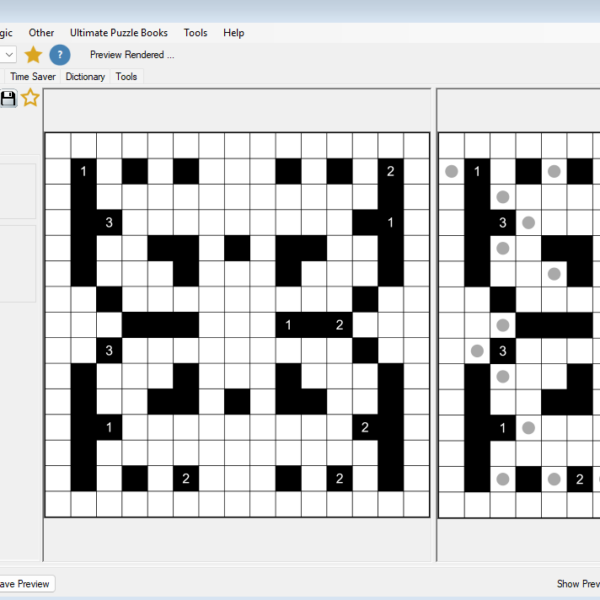
Task: Click the floppy disk save icon
Action: click(8, 97)
